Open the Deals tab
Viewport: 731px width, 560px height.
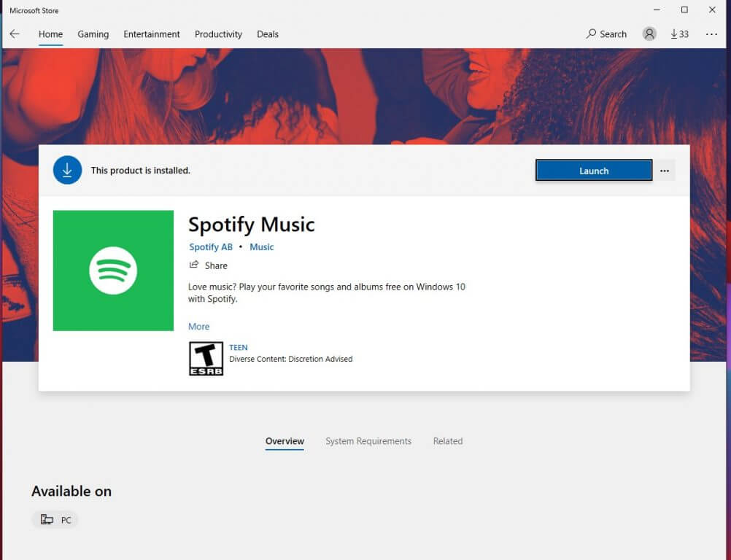pos(268,34)
